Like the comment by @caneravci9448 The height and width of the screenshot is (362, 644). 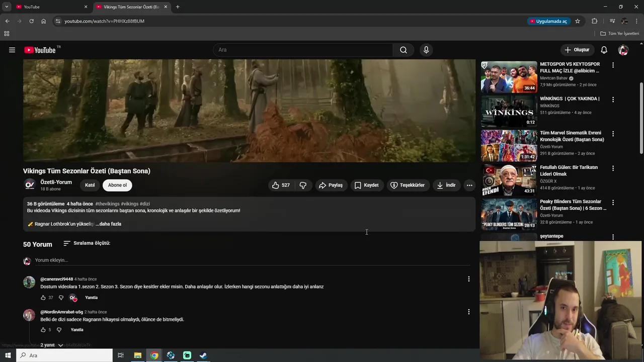coord(43,298)
